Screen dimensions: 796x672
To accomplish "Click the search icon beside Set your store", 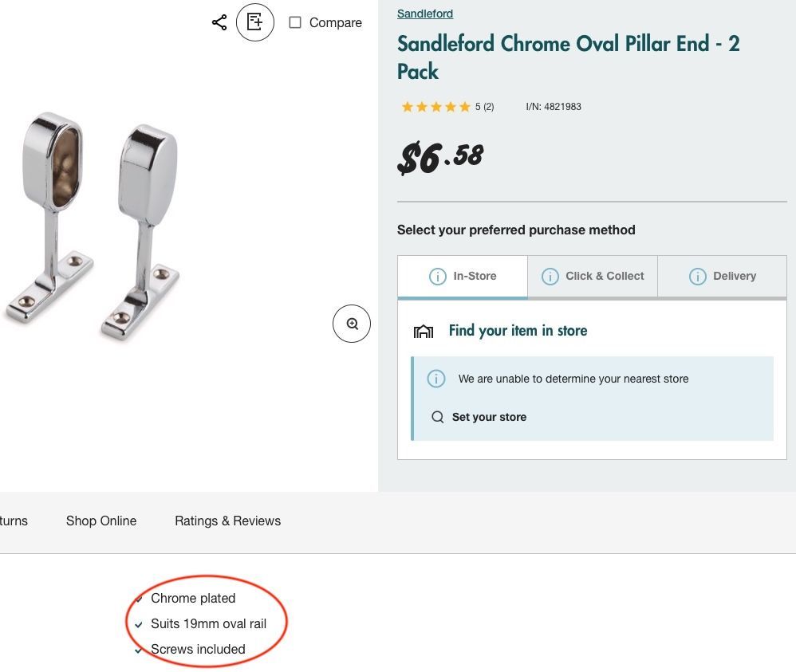I will point(437,417).
